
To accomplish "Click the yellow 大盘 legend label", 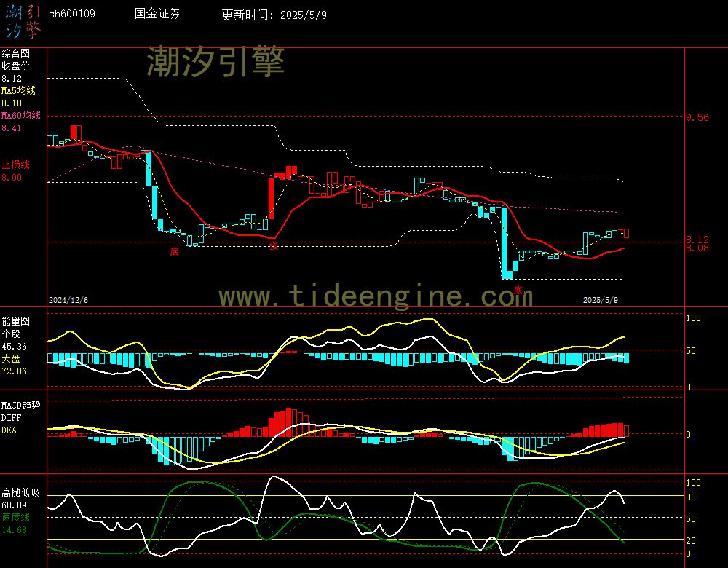I will coord(11,358).
